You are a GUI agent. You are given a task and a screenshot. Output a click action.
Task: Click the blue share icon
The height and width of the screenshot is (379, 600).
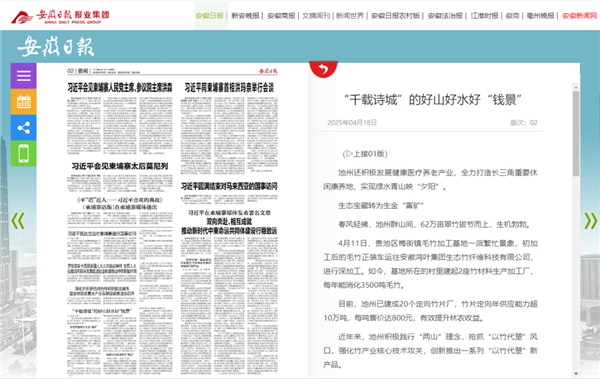tap(23, 127)
